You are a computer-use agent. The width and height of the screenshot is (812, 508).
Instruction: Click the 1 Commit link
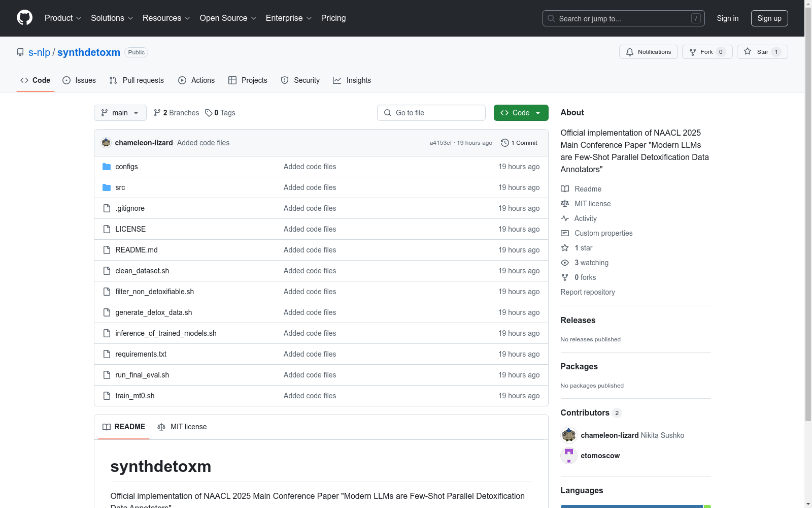pos(519,143)
